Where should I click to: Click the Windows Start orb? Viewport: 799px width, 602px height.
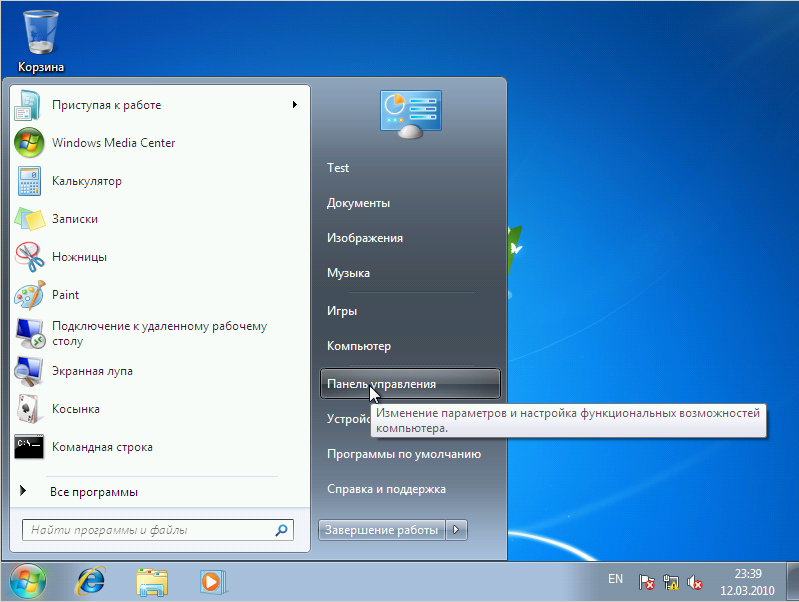(x=28, y=582)
